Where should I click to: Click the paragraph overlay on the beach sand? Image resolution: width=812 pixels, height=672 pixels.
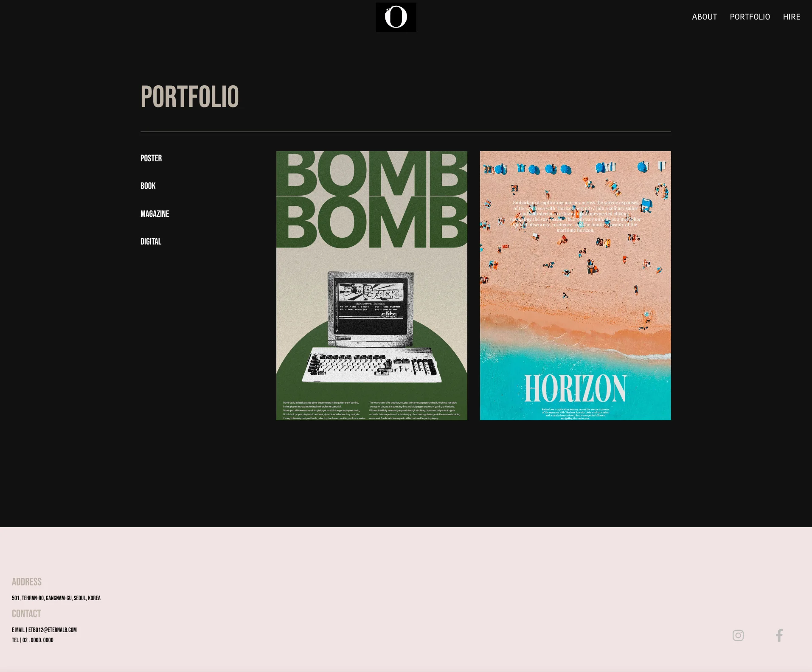click(x=575, y=216)
